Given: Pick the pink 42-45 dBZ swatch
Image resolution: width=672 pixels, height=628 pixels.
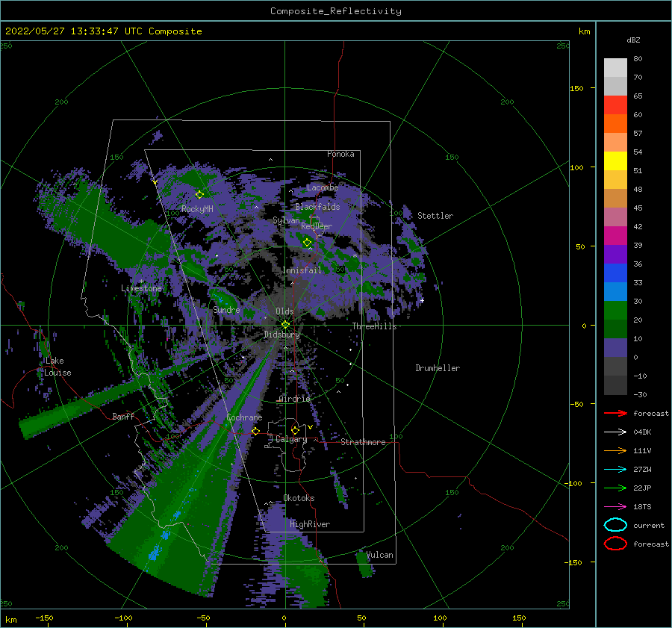Looking at the screenshot, I should point(615,217).
